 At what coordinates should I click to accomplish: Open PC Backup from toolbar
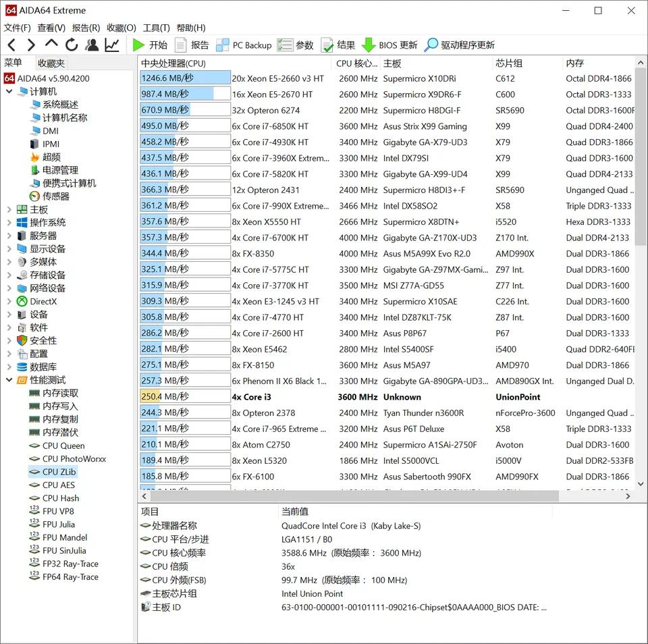click(244, 45)
